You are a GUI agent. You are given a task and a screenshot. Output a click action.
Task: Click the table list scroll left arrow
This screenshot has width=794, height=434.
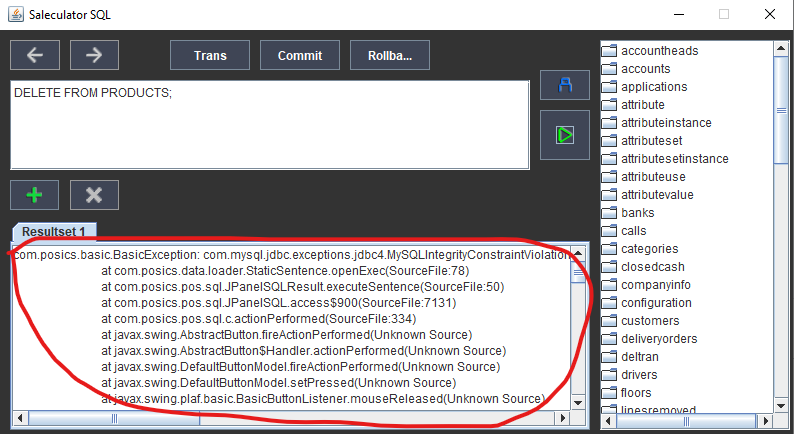[609, 420]
